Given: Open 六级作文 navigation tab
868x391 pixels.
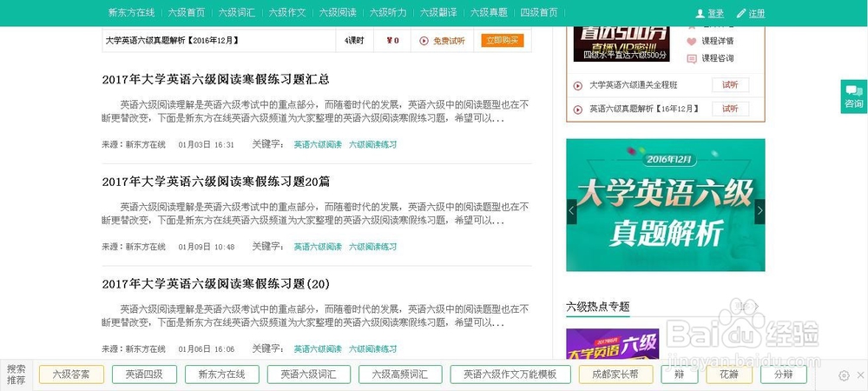Looking at the screenshot, I should tap(287, 13).
